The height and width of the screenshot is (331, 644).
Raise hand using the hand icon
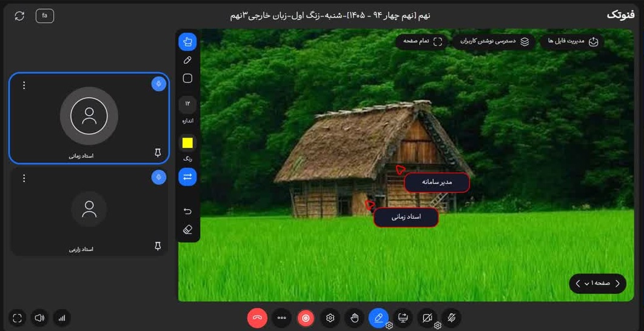[355, 318]
